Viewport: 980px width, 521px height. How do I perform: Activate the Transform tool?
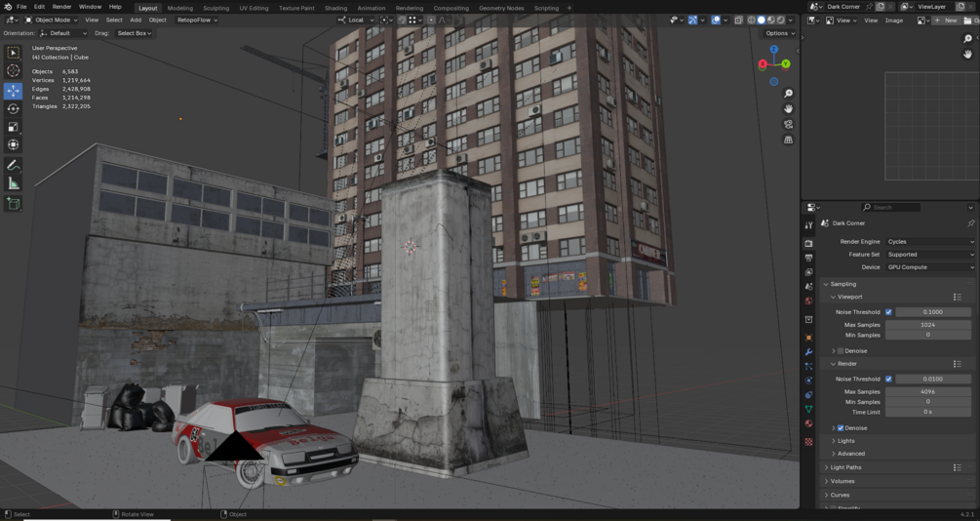point(13,144)
